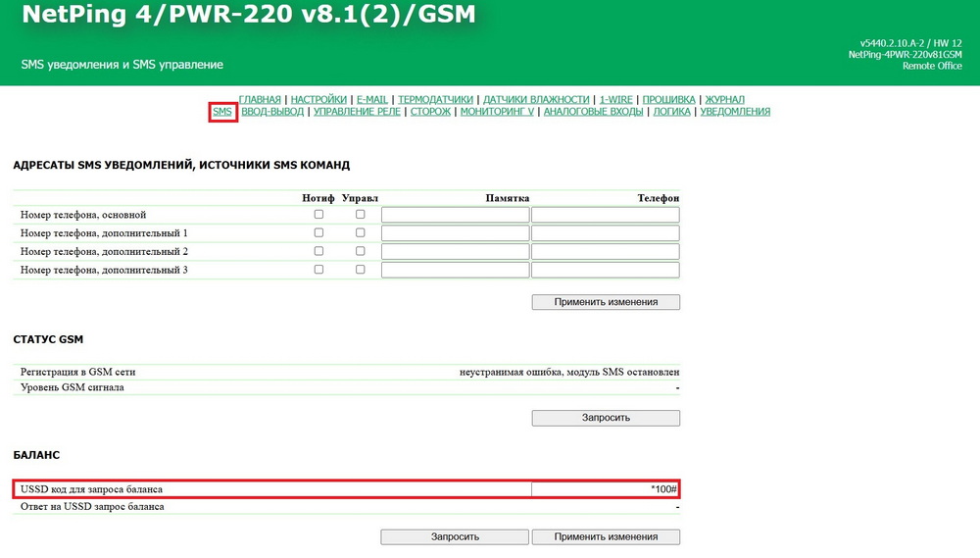The width and height of the screenshot is (980, 558).
Task: Check Управл box for дополнительный 3 number
Action: tap(360, 270)
